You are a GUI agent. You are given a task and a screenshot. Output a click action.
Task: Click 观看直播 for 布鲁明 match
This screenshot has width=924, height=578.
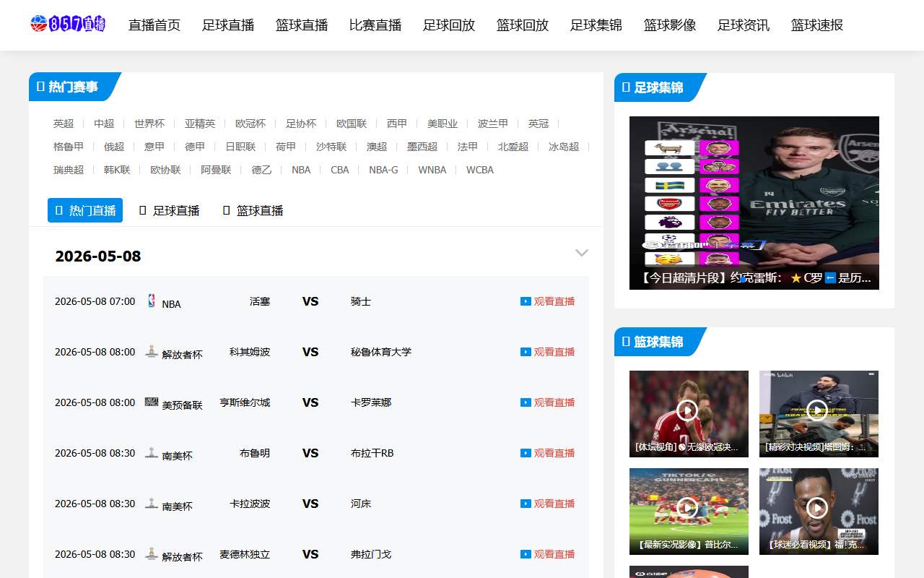click(554, 453)
